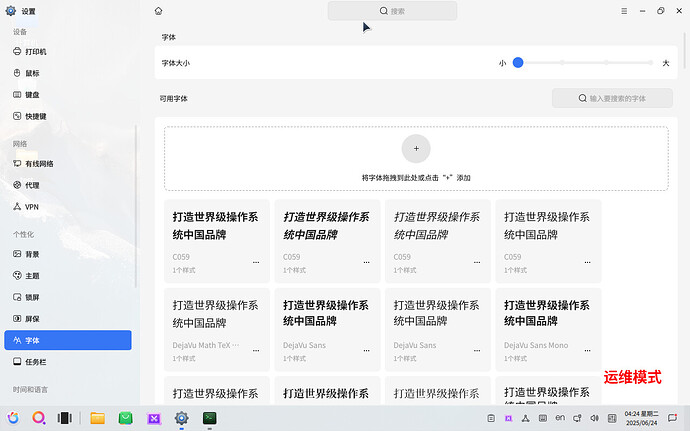Image resolution: width=690 pixels, height=431 pixels.
Task: Open 主题 theme settings
Action: point(68,276)
